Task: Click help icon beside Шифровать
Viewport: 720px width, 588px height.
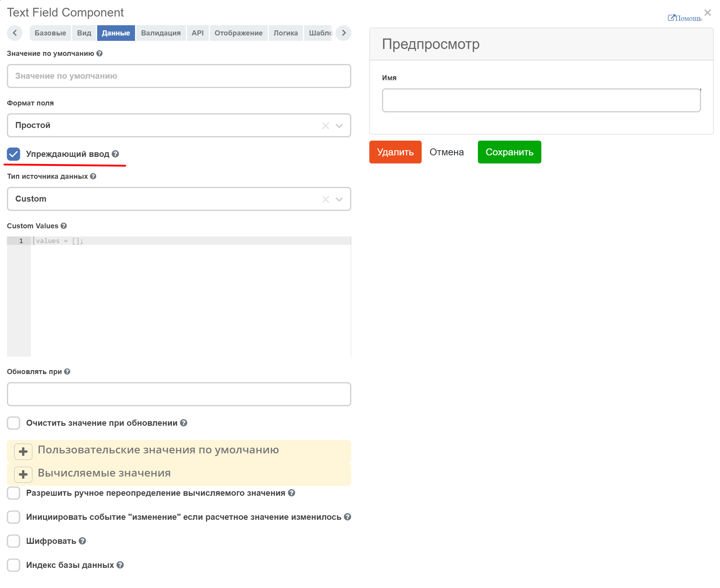Action: coord(82,541)
